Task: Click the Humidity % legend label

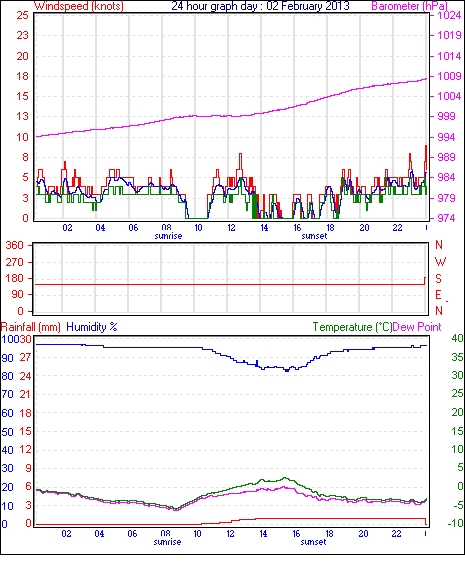Action: tap(92, 327)
